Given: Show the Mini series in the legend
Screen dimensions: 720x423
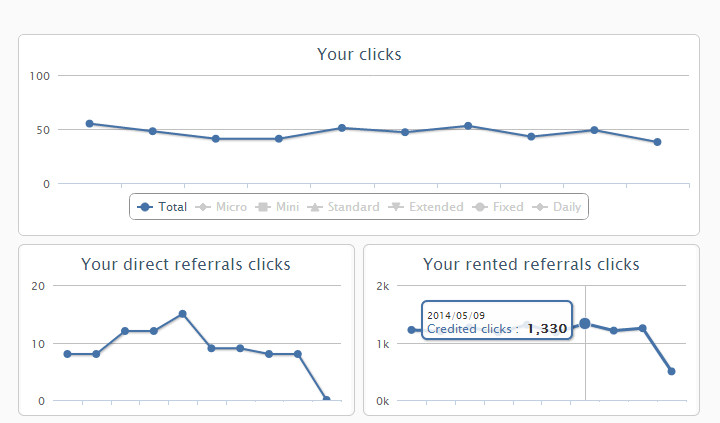Looking at the screenshot, I should click(x=279, y=207).
